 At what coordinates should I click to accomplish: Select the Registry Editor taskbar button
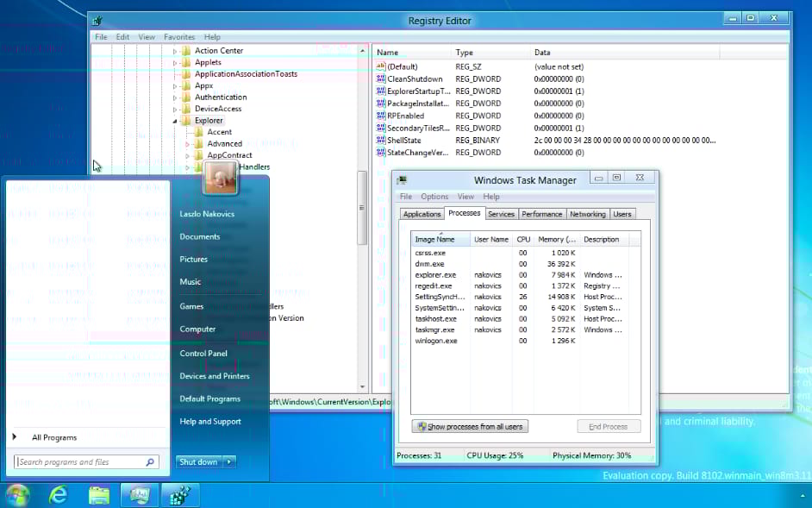179,496
